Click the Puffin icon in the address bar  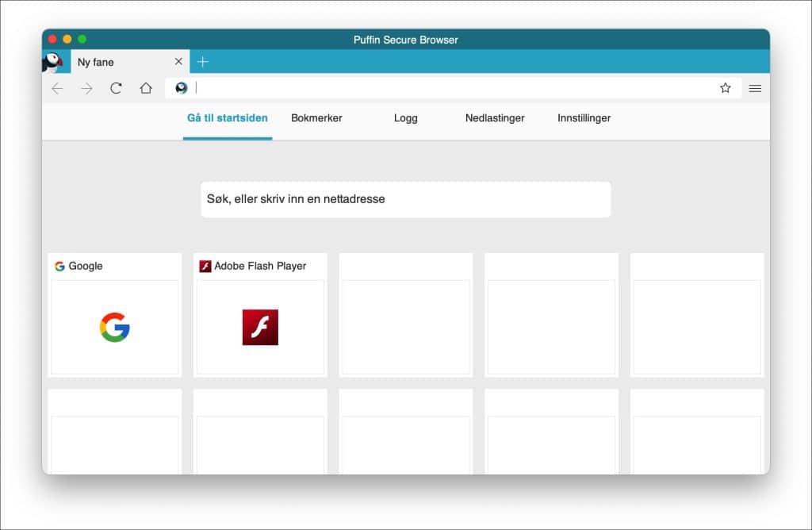coord(181,88)
